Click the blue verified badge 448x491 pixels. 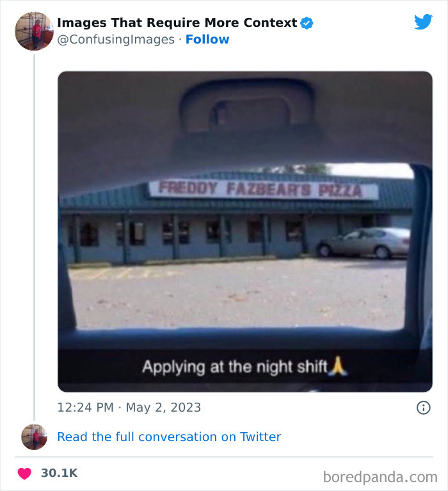point(307,23)
